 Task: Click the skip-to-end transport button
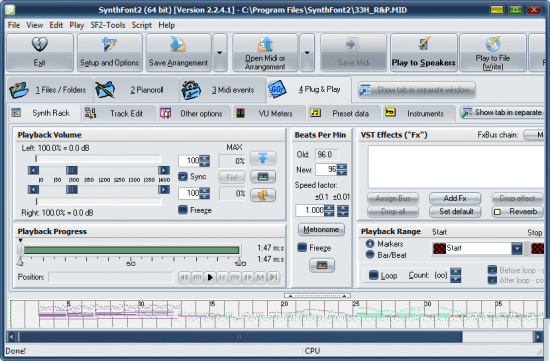tap(274, 278)
